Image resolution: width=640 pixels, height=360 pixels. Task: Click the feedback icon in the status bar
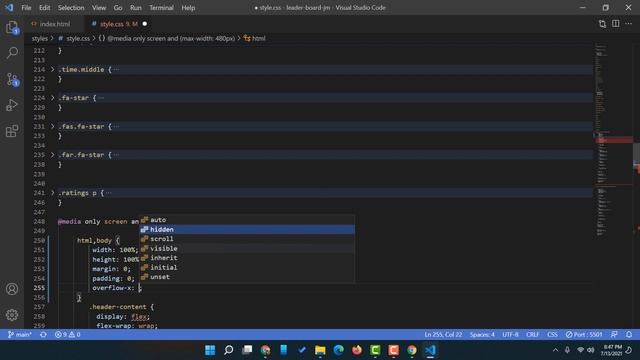(x=614, y=334)
